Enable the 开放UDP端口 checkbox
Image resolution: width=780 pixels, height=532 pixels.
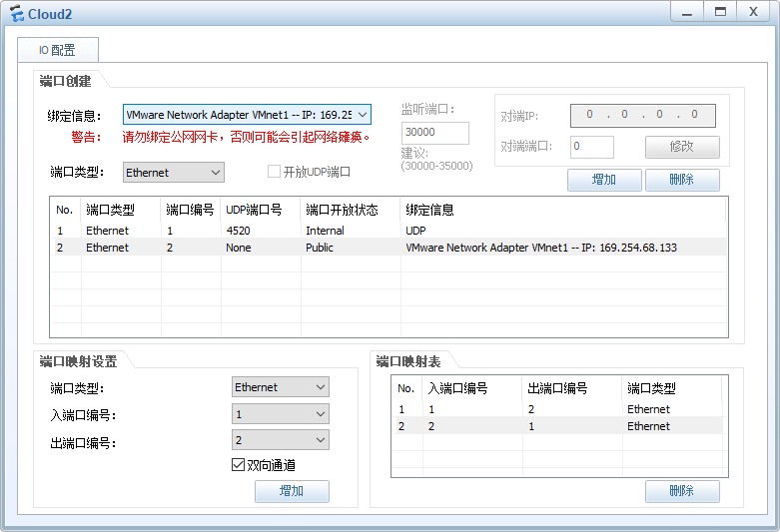pos(274,172)
